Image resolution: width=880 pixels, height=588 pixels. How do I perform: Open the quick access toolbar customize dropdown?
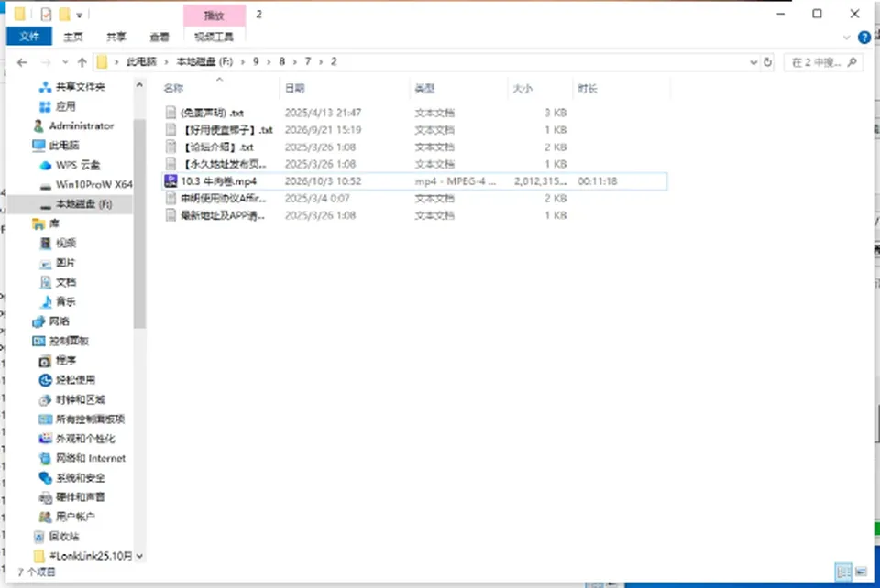click(79, 16)
